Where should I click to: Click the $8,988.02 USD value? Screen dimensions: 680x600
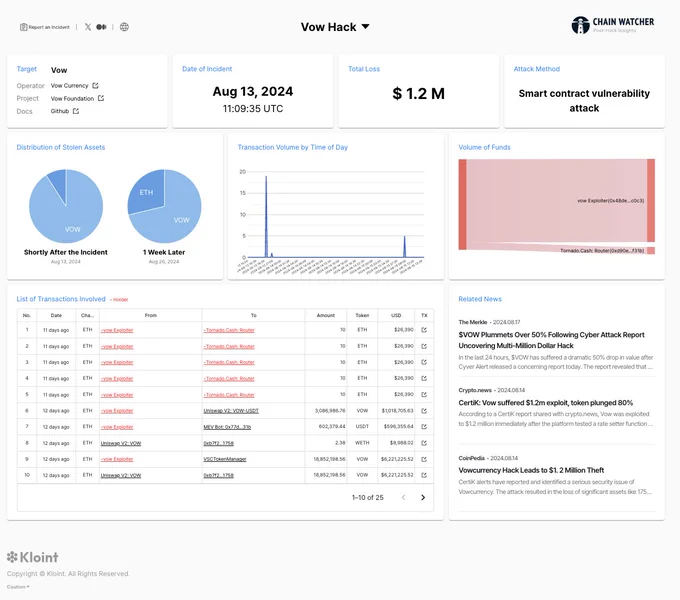pos(402,443)
